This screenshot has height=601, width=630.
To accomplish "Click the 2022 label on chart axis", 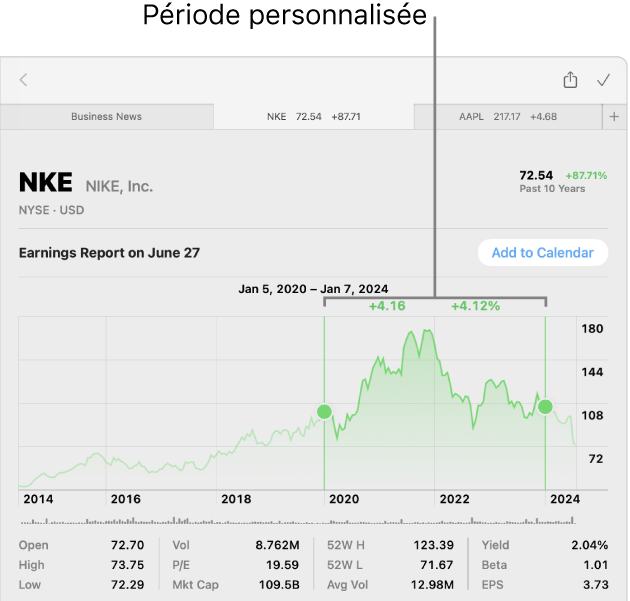I will [x=454, y=499].
